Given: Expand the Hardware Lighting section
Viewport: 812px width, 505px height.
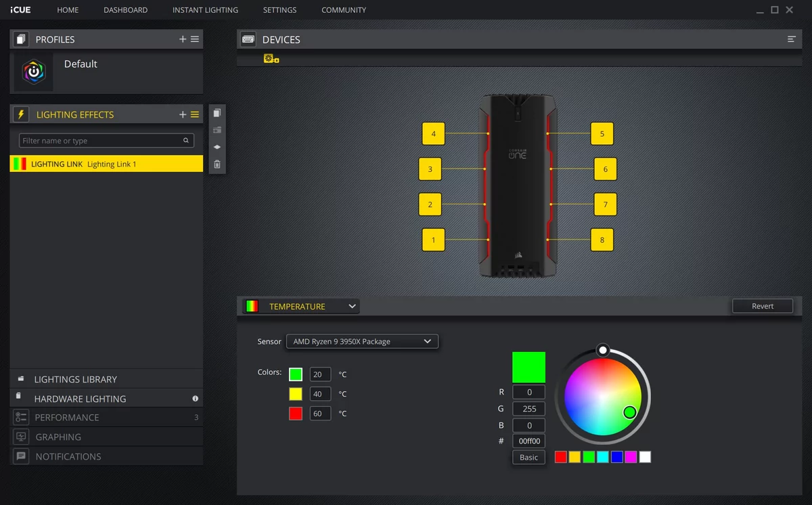Looking at the screenshot, I should click(x=106, y=399).
